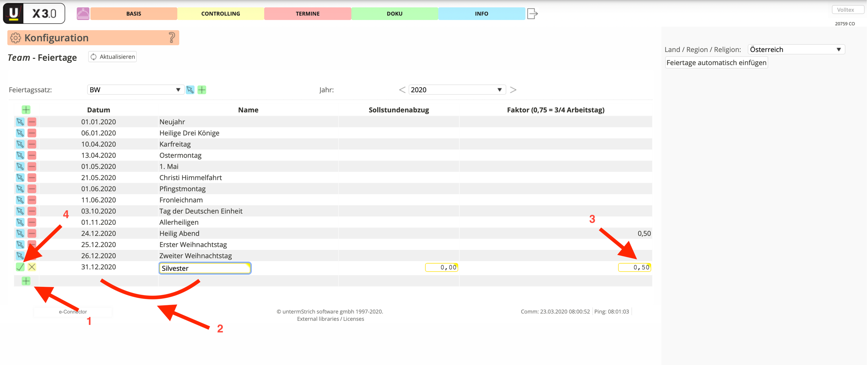
Task: Open the Land/Region dropdown showing Österreich
Action: point(796,49)
